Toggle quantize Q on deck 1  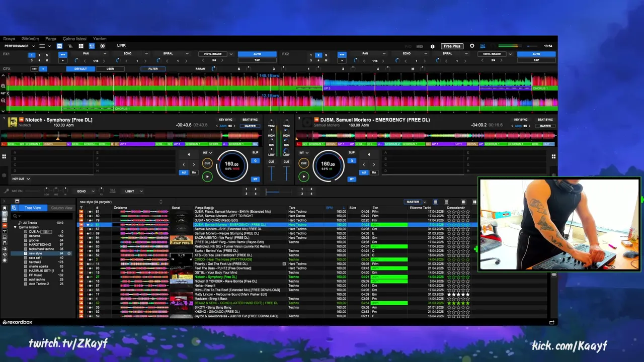[x=255, y=161]
